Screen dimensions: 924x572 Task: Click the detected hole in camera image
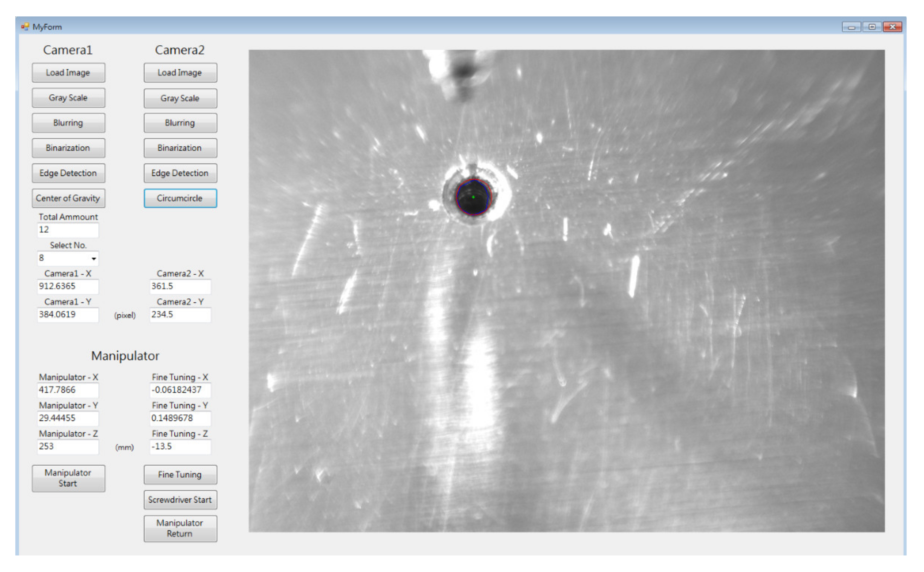tap(473, 197)
